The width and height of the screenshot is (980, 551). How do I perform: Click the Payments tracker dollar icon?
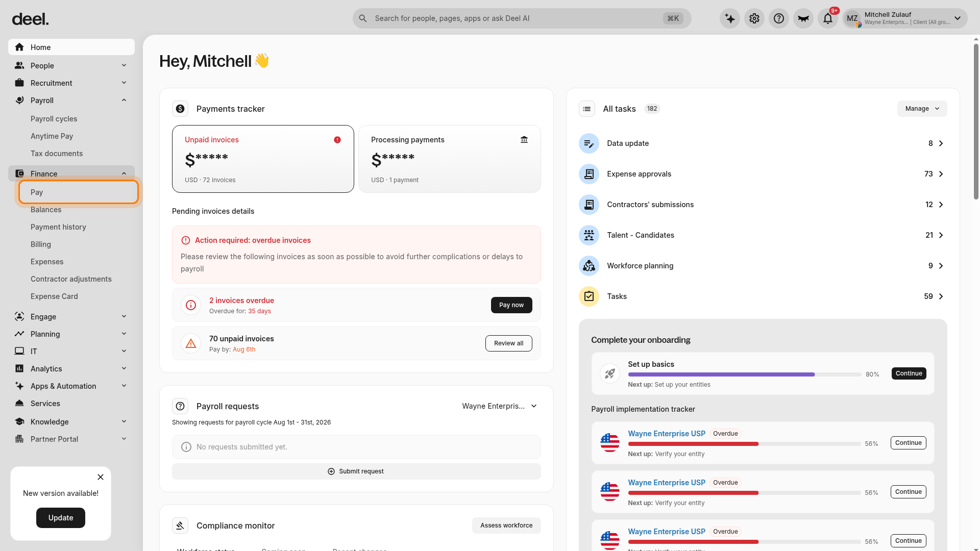point(180,109)
